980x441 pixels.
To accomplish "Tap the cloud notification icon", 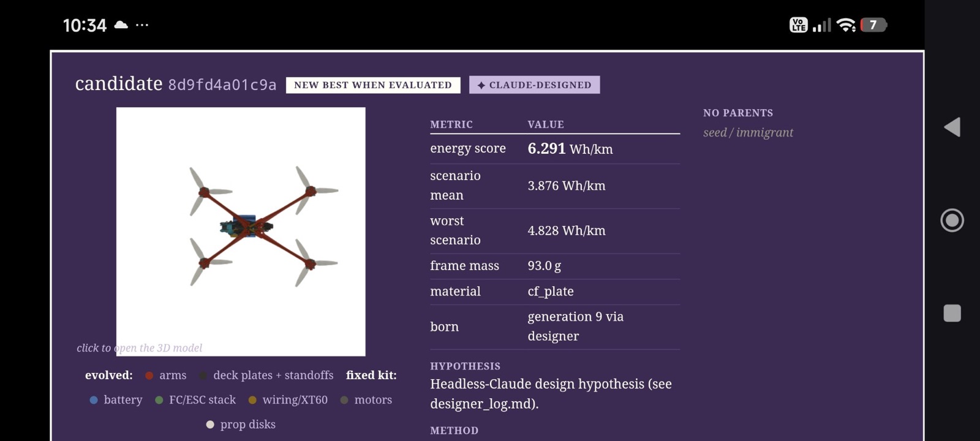I will pos(121,25).
